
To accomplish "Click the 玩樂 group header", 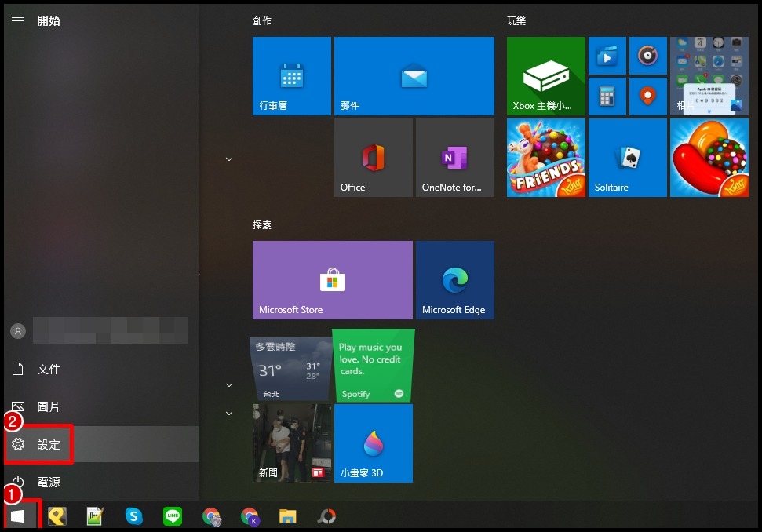I will pos(516,21).
